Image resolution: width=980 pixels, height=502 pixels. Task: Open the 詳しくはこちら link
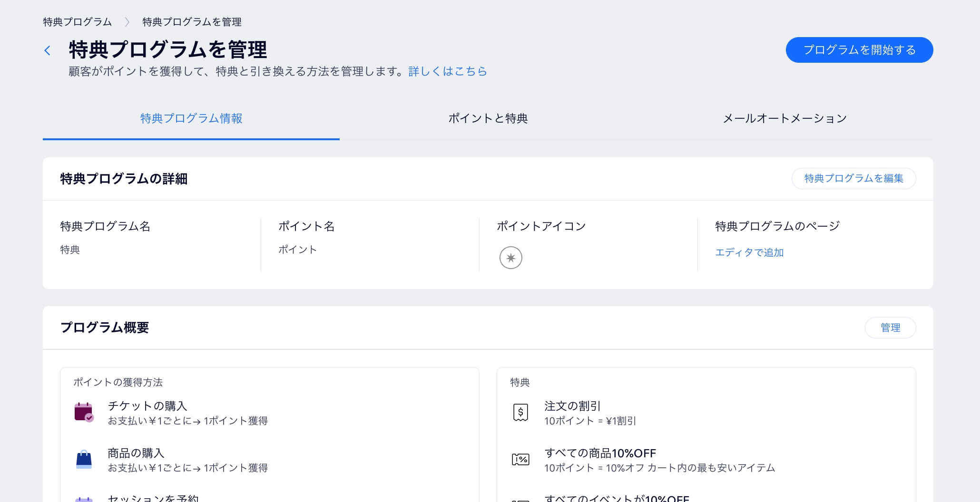tap(448, 71)
